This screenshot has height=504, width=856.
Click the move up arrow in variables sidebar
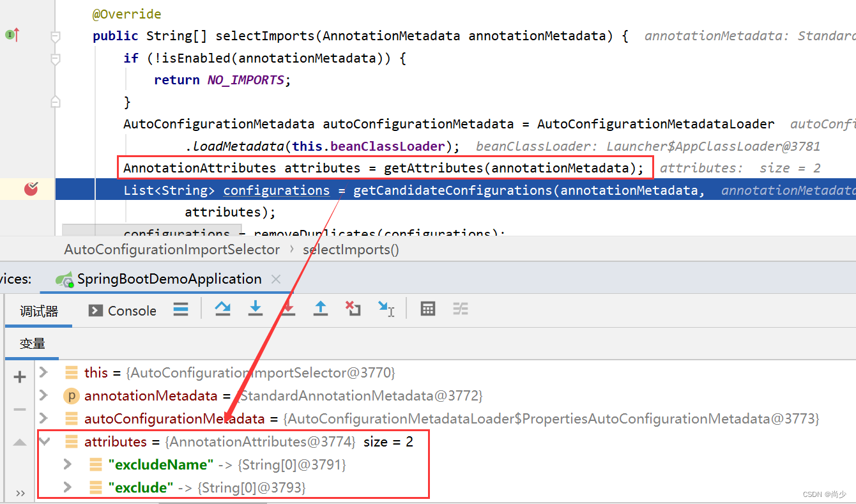pyautogui.click(x=20, y=442)
